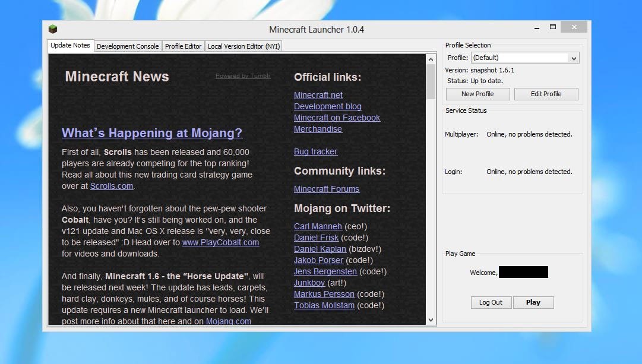Click the Minecraft grass block icon in title bar
This screenshot has width=642, height=364.
[x=53, y=29]
